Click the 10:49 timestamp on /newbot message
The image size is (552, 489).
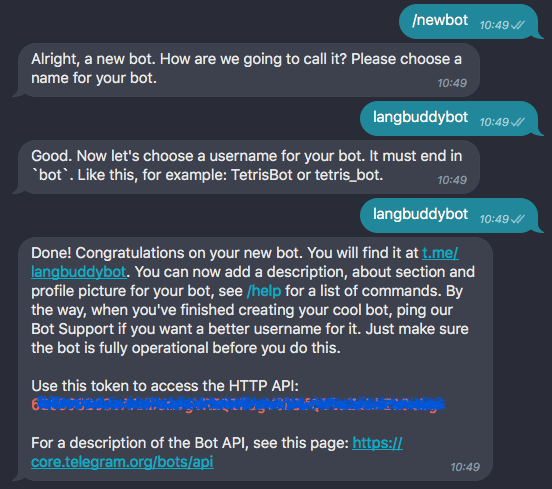pyautogui.click(x=494, y=25)
